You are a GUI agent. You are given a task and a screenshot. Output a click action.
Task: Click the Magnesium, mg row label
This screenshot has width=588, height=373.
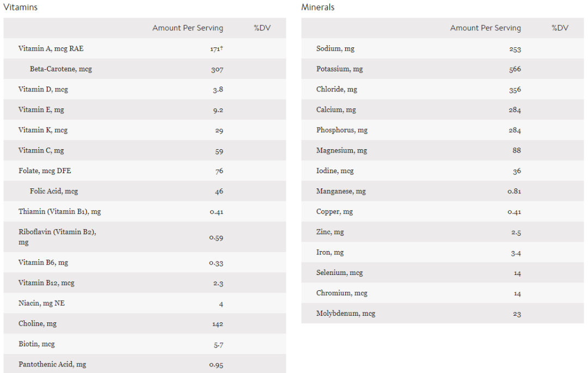click(342, 151)
